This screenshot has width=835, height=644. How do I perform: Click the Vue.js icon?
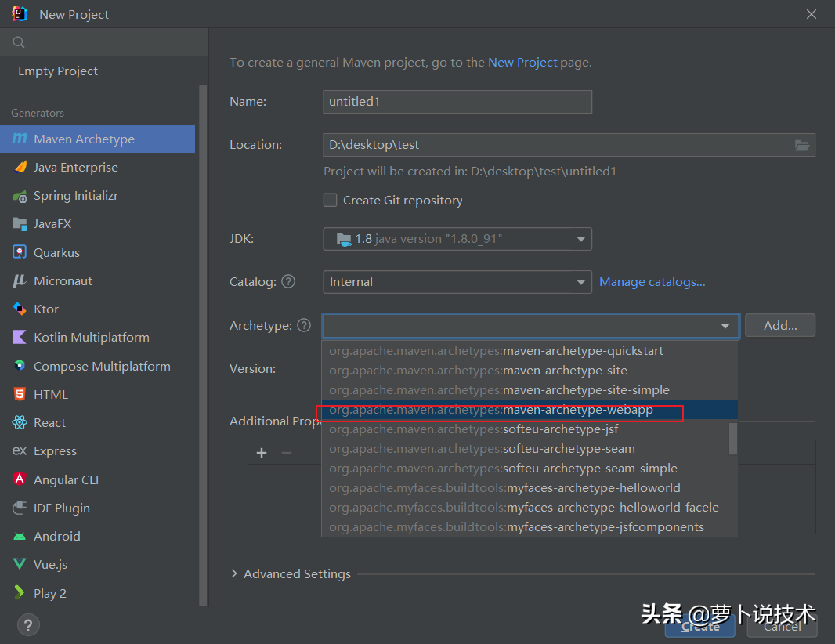pos(20,564)
